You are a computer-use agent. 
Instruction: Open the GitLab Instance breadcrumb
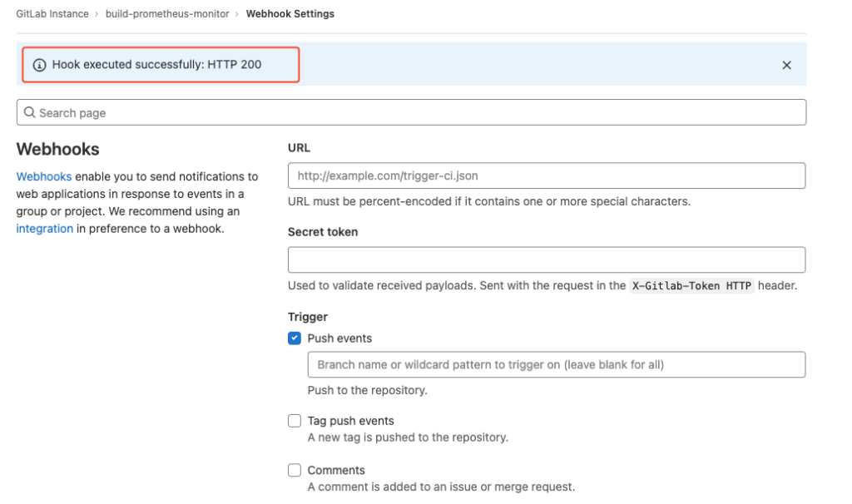pos(52,14)
